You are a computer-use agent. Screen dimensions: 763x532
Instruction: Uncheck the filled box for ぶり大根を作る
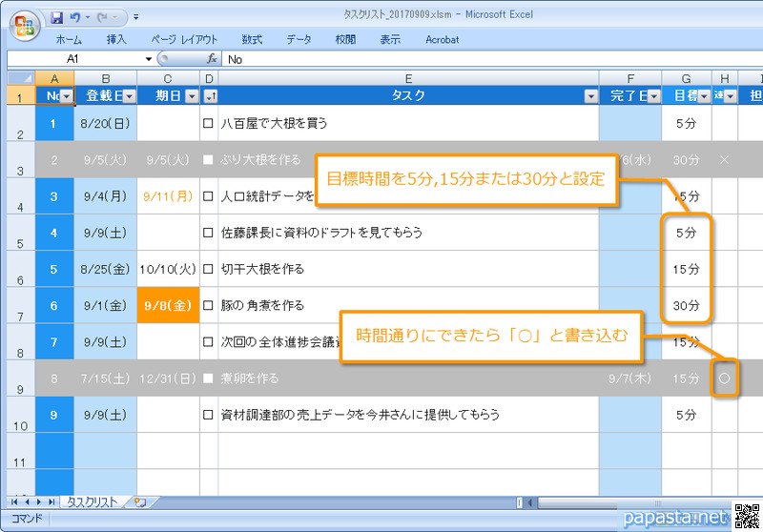[x=209, y=160]
